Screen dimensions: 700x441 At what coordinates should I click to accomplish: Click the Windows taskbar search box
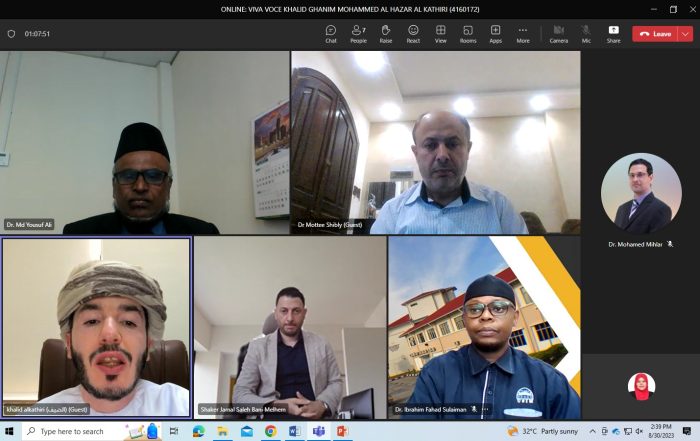coord(80,431)
